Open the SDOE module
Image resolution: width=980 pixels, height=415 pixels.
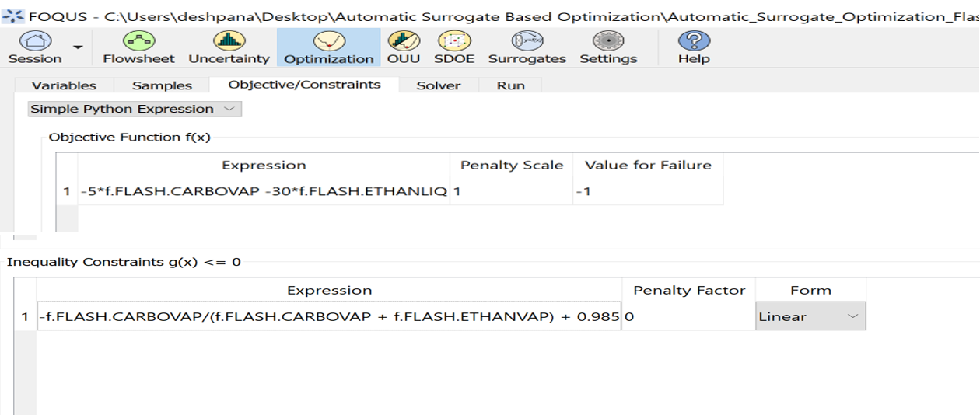(x=453, y=47)
